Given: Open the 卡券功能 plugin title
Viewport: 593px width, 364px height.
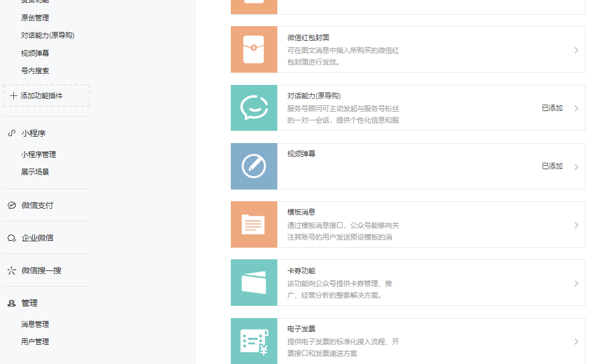Looking at the screenshot, I should click(x=301, y=270).
